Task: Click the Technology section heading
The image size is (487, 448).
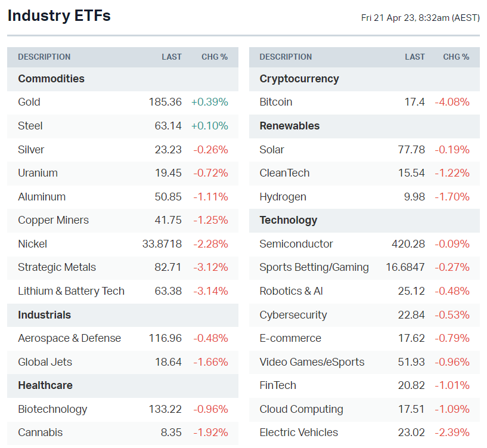Action: [x=289, y=220]
